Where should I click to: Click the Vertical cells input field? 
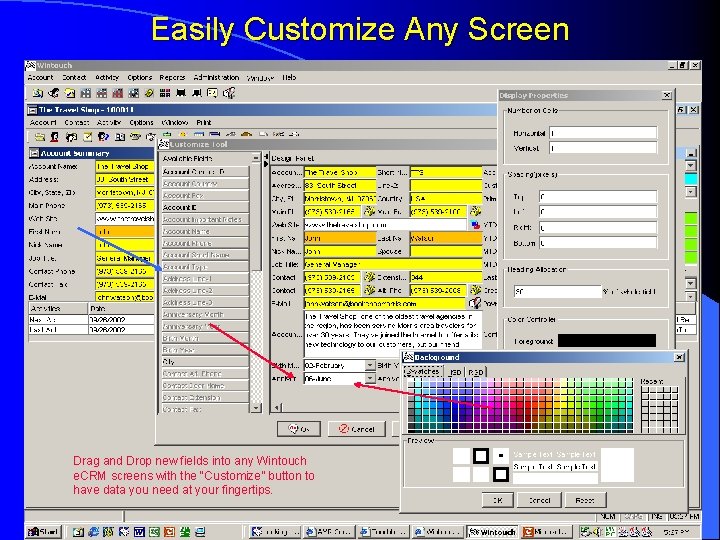603,148
